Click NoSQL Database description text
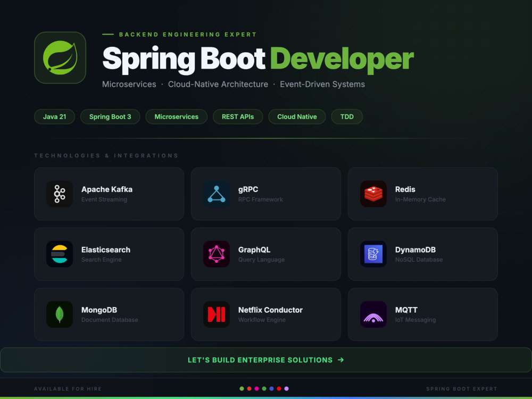 [x=419, y=260]
